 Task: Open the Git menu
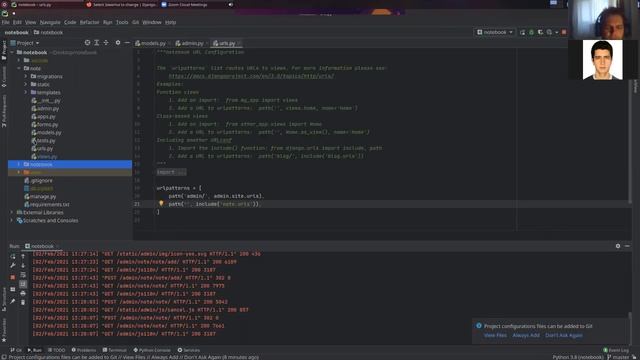click(136, 22)
